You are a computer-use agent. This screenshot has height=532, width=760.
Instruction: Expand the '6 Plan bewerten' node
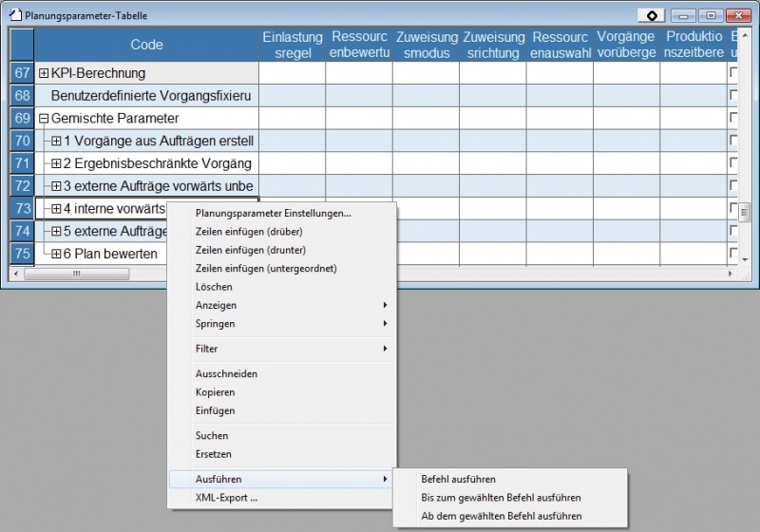pyautogui.click(x=56, y=254)
